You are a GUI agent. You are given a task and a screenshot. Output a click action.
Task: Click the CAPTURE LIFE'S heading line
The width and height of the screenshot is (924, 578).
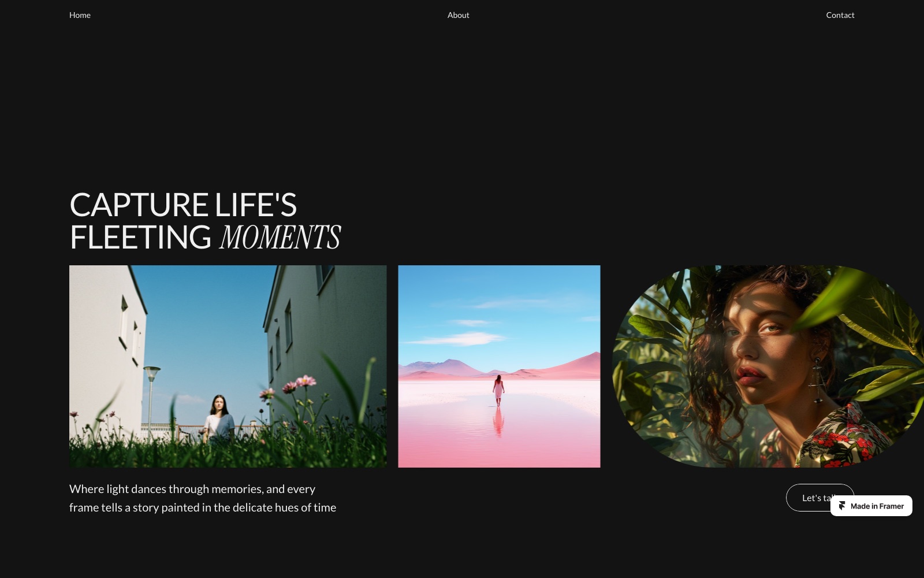click(x=183, y=205)
